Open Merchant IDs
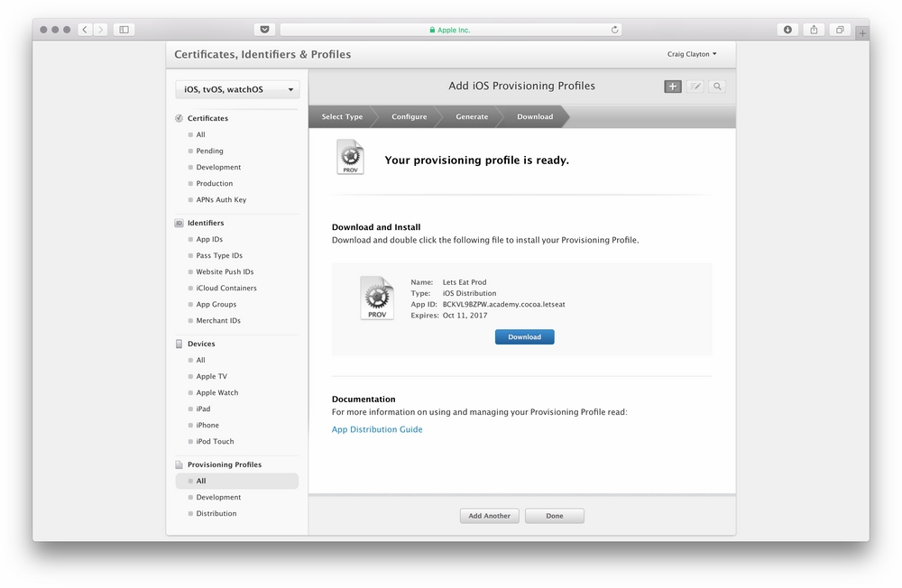 pos(218,320)
